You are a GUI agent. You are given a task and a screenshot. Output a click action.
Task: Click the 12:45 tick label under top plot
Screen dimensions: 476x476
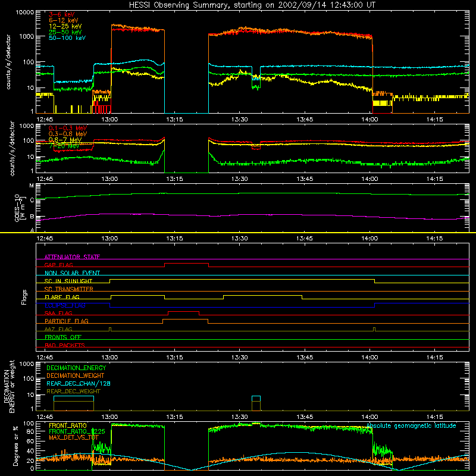pos(45,120)
